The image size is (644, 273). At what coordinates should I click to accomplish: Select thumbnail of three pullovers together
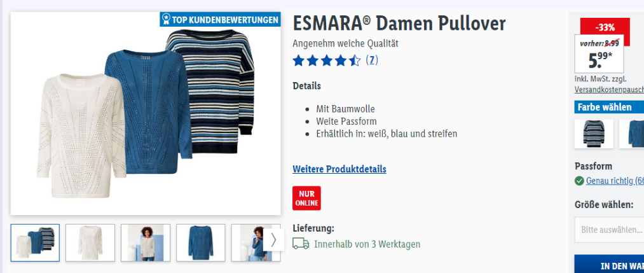pos(35,242)
